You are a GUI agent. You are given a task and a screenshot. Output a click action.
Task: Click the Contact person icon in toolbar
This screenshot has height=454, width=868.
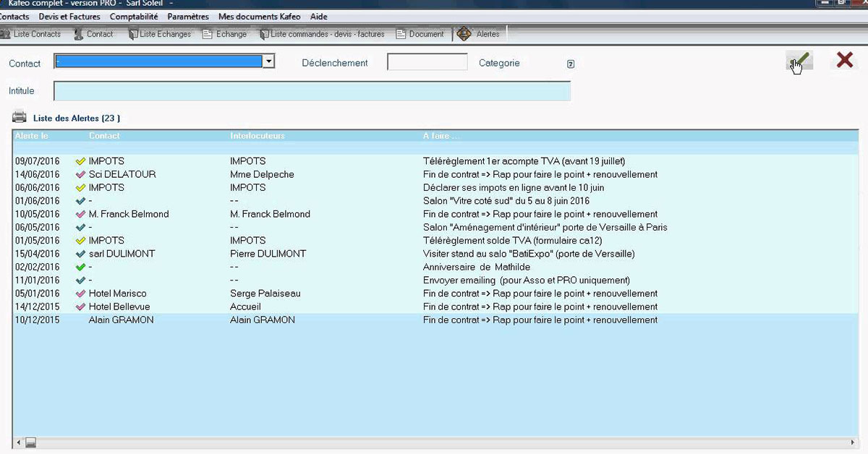click(78, 34)
